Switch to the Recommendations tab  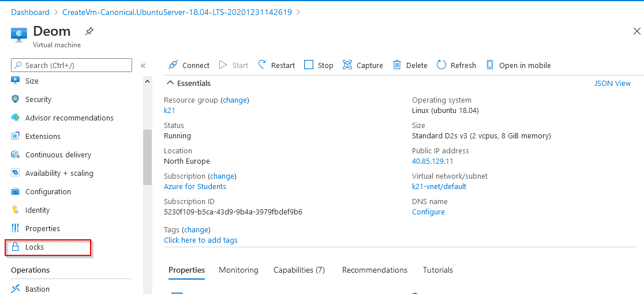[x=375, y=270]
